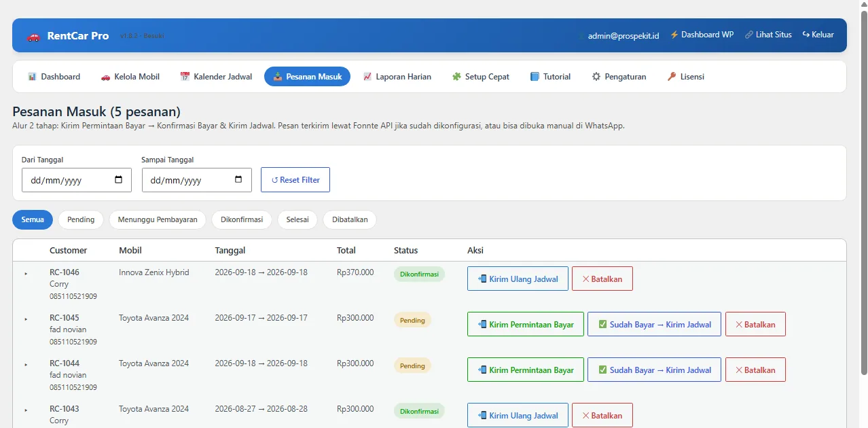Viewport: 868px width, 428px height.
Task: Expand order row RC-1043 details
Action: [x=26, y=410]
